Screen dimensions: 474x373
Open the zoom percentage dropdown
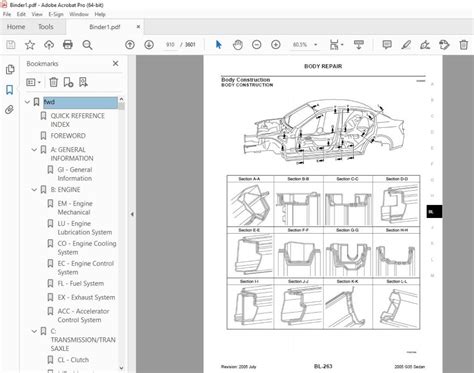pyautogui.click(x=316, y=45)
